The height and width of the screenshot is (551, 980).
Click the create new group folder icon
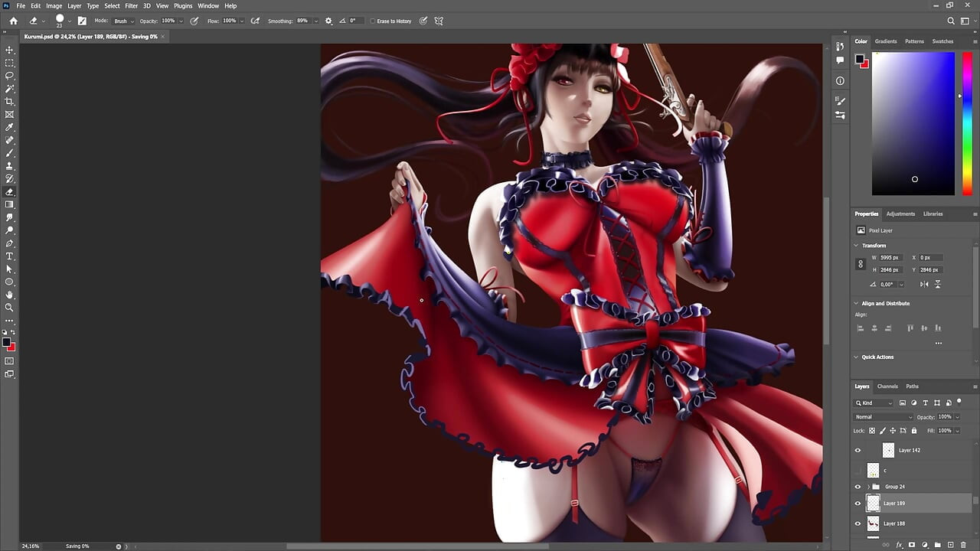[937, 545]
